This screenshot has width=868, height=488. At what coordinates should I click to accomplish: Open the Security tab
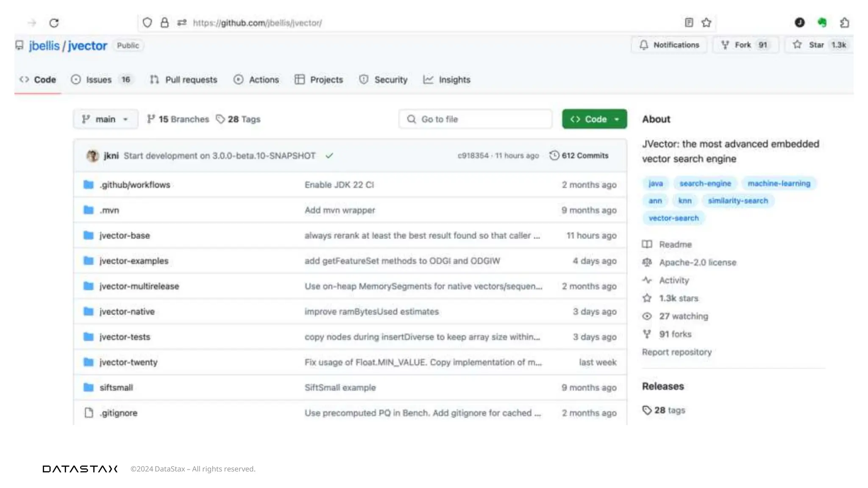[383, 80]
